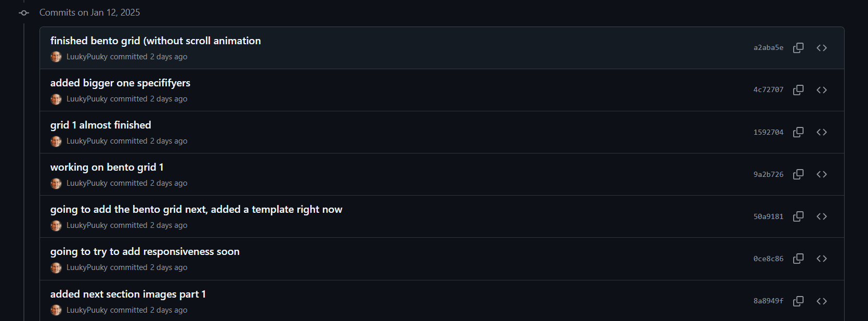Browse repository code at commit 1592704
Screen dimensions: 868x321
[821, 132]
